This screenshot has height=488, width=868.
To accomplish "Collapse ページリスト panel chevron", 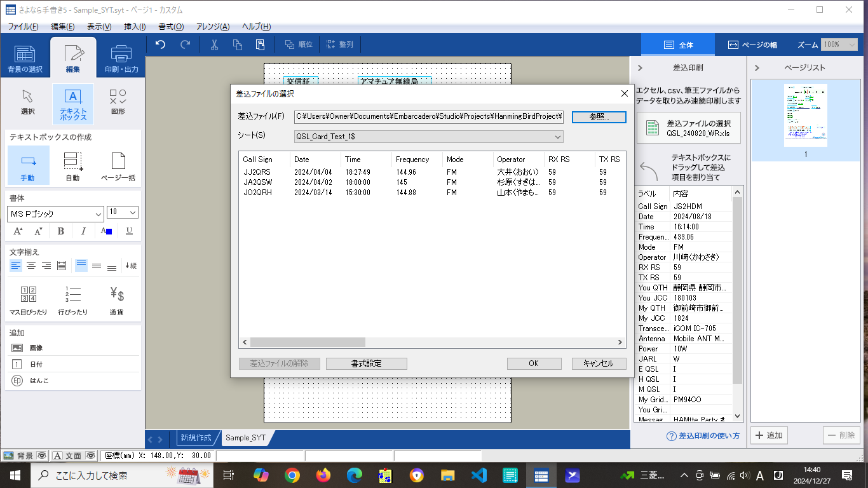I will (757, 67).
